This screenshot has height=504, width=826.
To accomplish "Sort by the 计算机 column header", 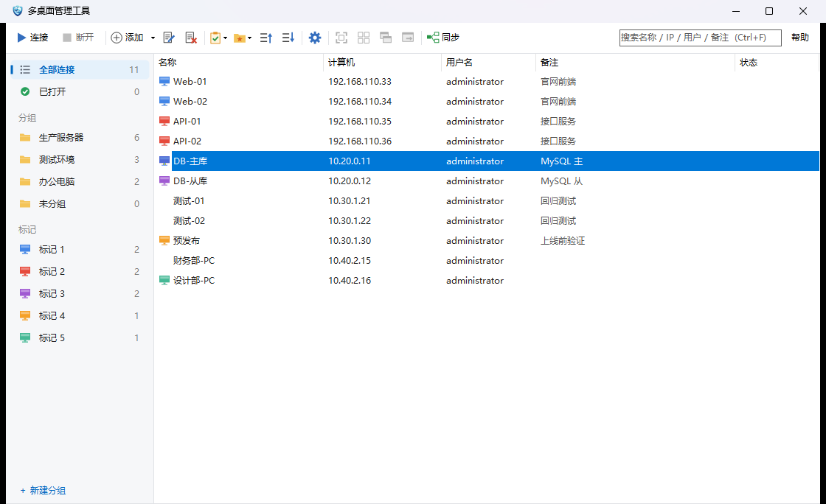I will pyautogui.click(x=382, y=62).
